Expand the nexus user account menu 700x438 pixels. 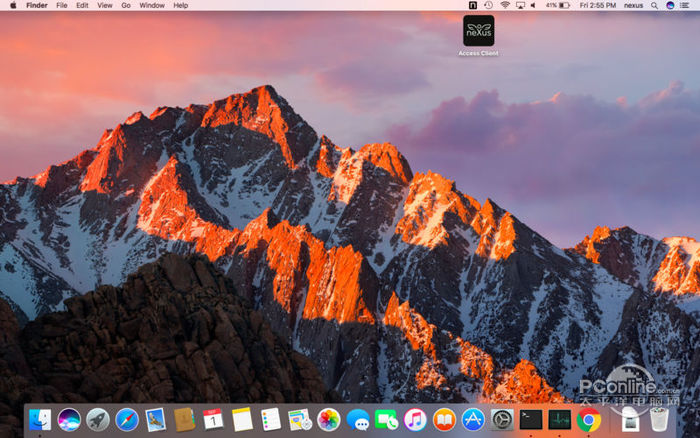(x=634, y=5)
